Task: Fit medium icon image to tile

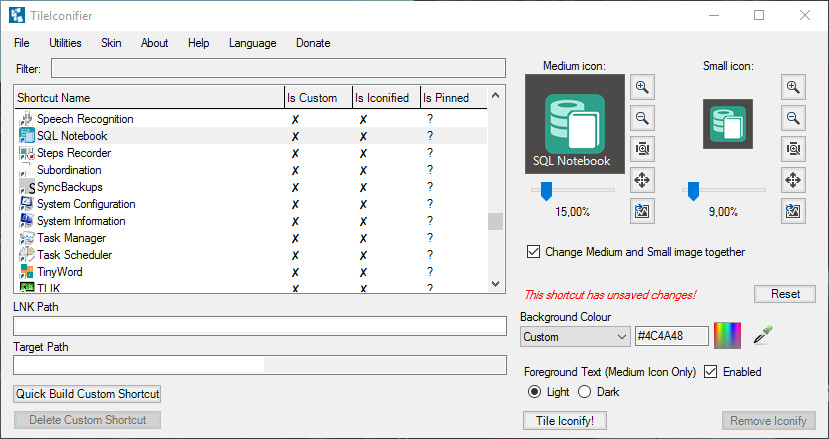Action: 642,149
